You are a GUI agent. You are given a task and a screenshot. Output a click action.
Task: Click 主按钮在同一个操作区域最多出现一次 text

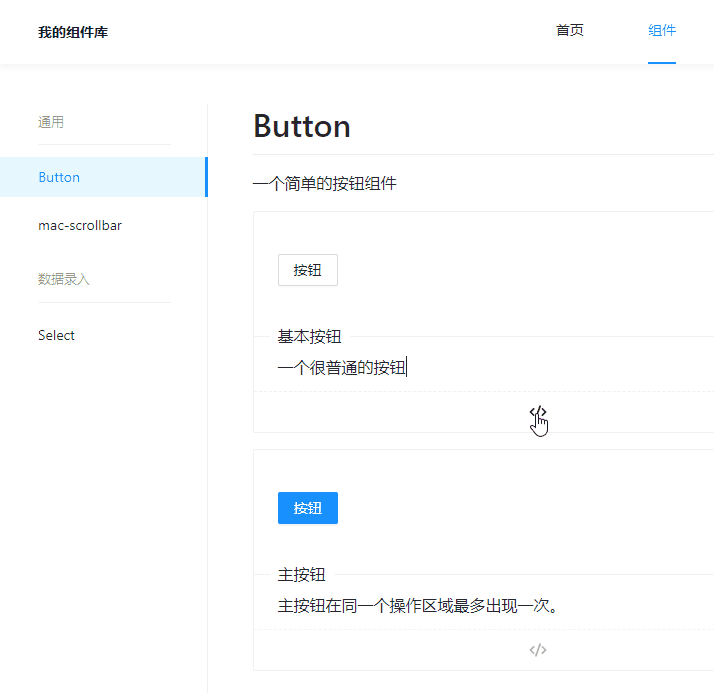(x=418, y=606)
